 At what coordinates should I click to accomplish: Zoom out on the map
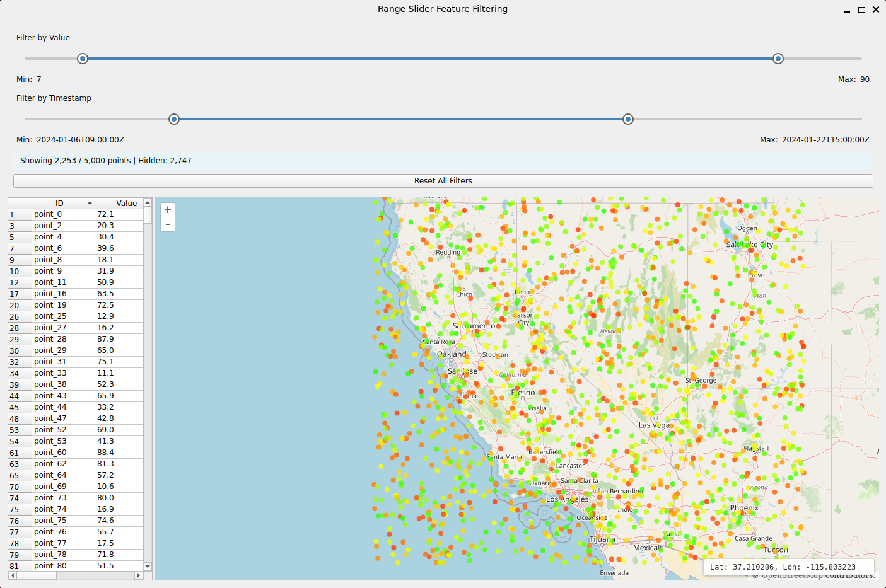(x=168, y=224)
